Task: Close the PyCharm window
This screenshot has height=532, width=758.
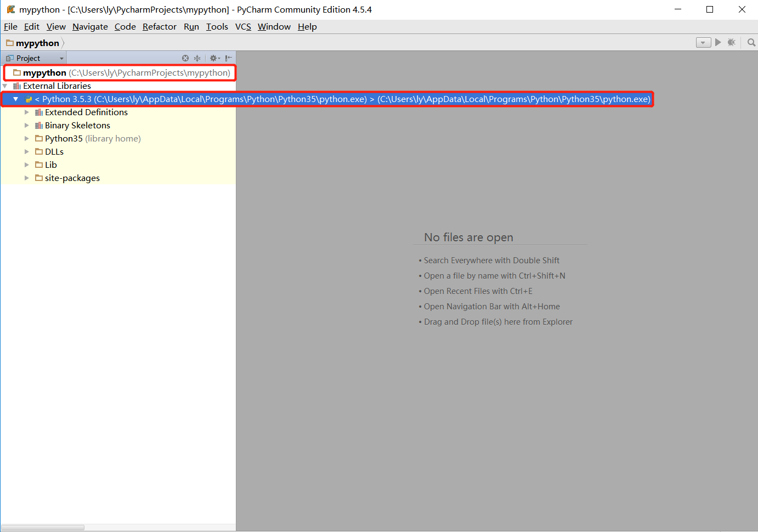Action: click(742, 9)
